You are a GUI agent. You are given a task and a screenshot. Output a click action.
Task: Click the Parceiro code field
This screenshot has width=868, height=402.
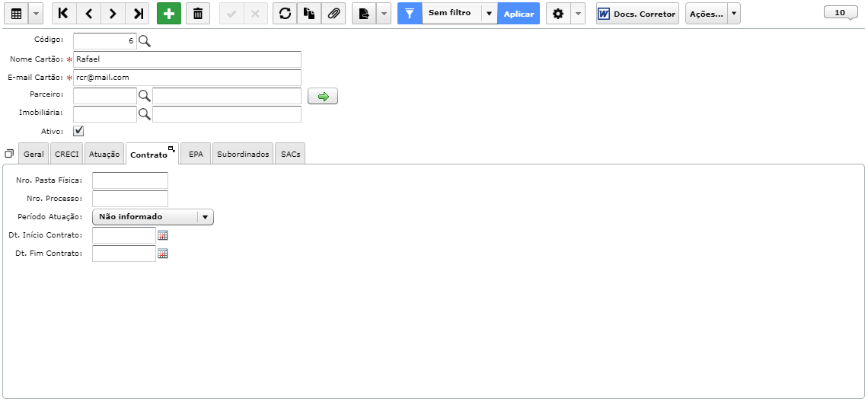click(x=104, y=96)
